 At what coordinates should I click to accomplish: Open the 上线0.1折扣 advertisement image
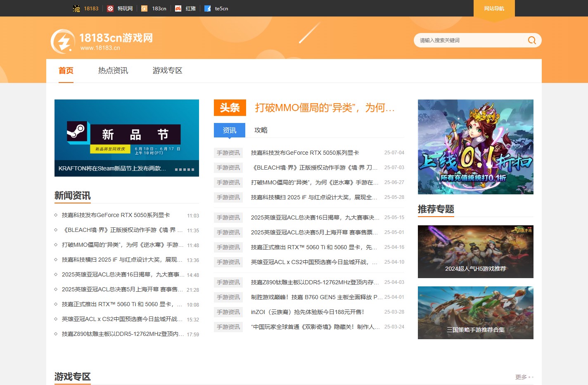click(476, 147)
